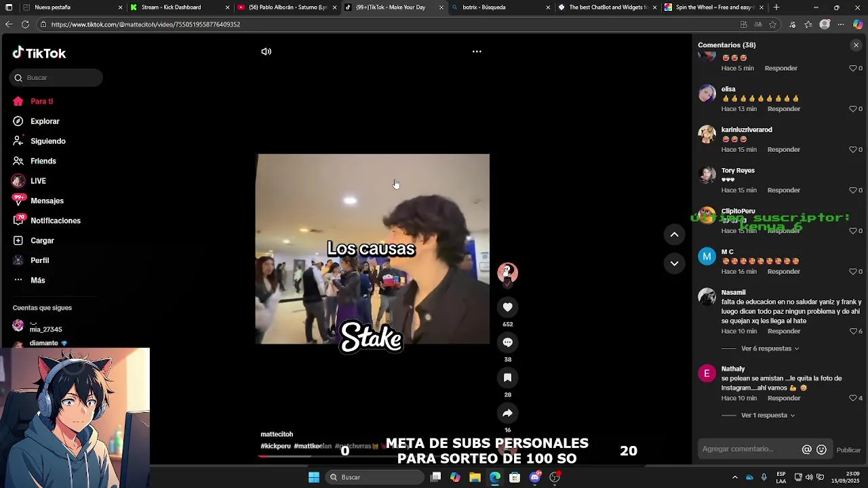The height and width of the screenshot is (488, 868).
Task: Mute the TikTok video sound
Action: click(267, 52)
